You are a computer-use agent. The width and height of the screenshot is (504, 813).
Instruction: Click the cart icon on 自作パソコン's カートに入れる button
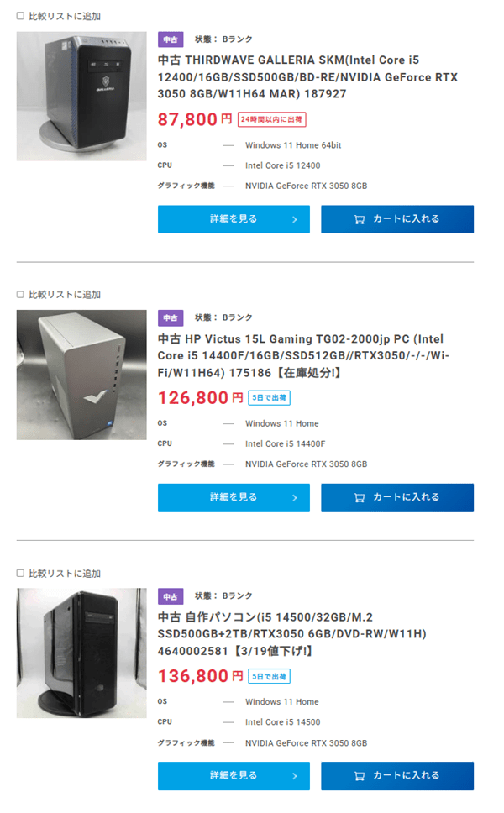(x=358, y=775)
